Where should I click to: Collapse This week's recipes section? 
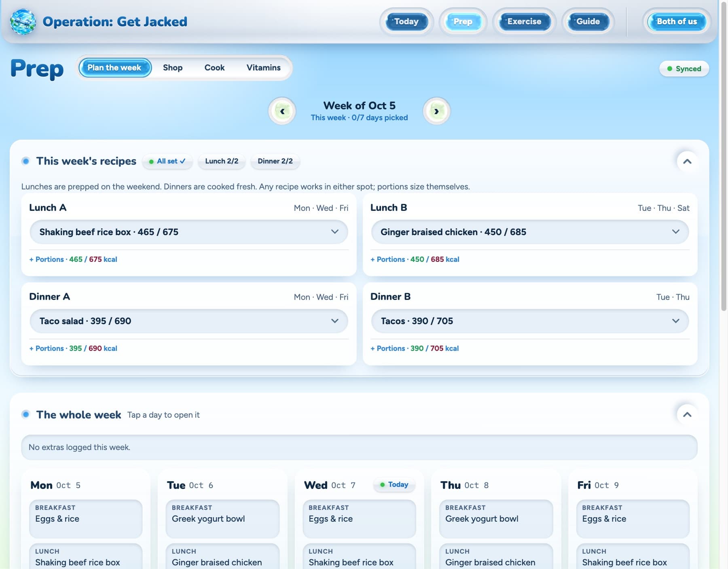click(x=687, y=161)
